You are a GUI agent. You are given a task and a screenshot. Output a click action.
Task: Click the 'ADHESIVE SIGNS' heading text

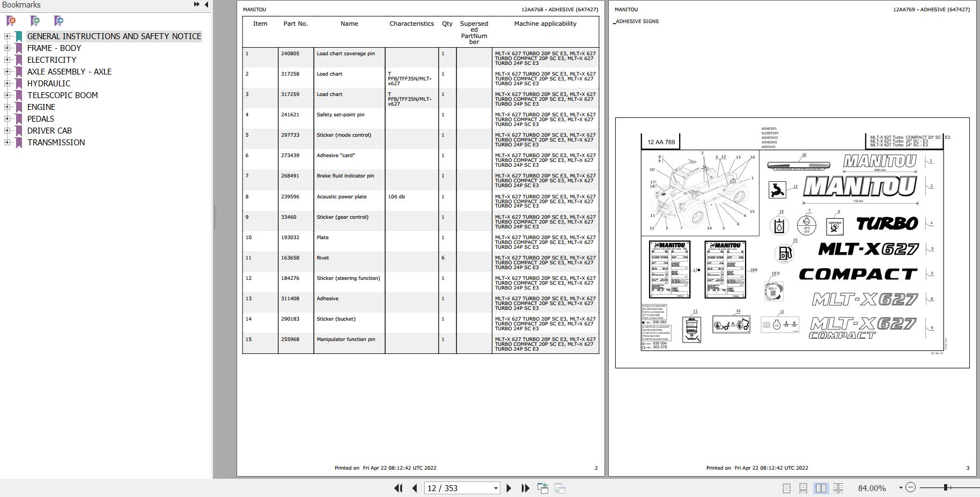(637, 21)
